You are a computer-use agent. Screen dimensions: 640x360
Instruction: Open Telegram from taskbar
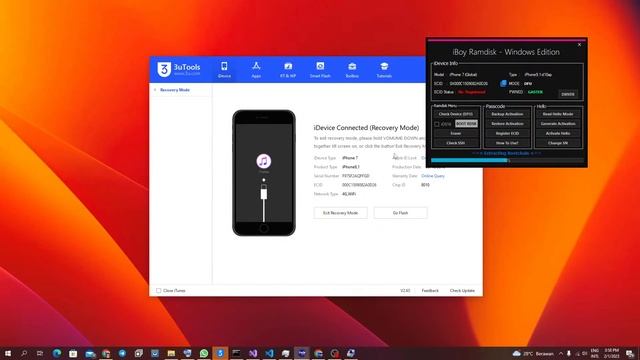[x=122, y=353]
